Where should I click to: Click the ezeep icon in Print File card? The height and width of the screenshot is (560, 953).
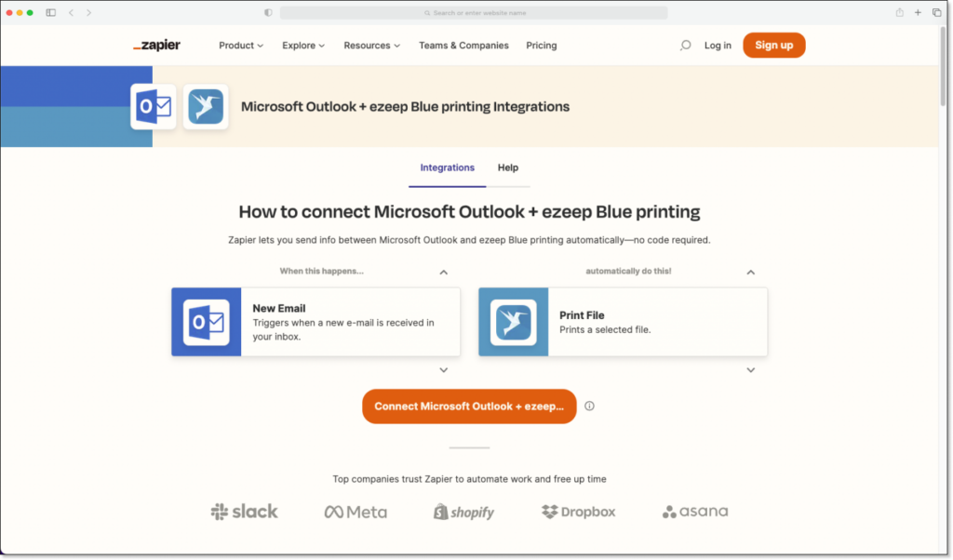point(514,322)
